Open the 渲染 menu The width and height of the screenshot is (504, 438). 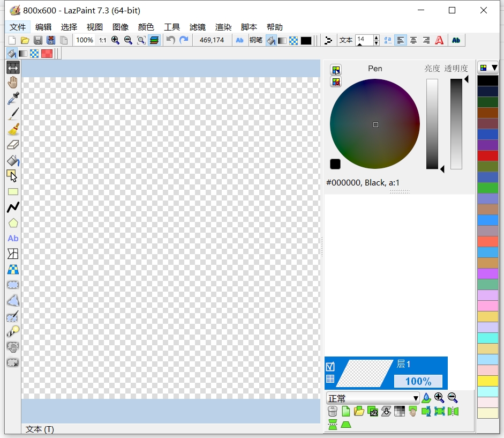pos(223,27)
